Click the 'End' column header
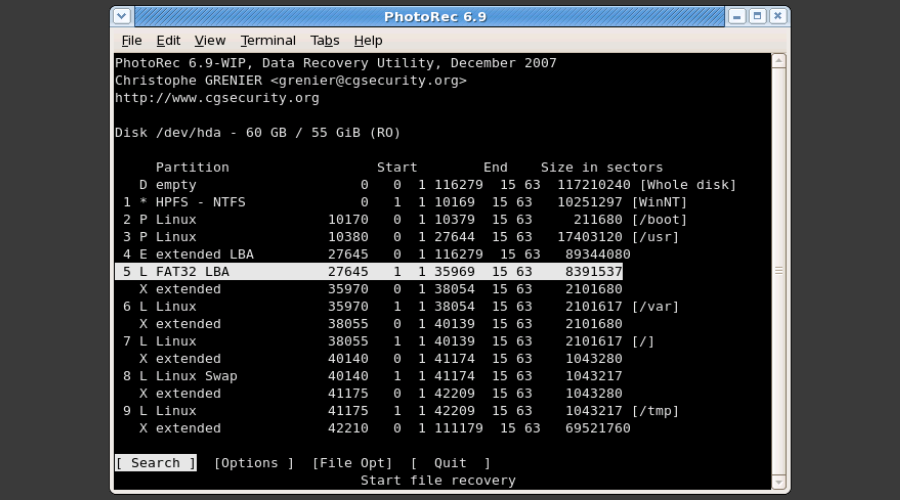This screenshot has height=500, width=900. click(495, 167)
